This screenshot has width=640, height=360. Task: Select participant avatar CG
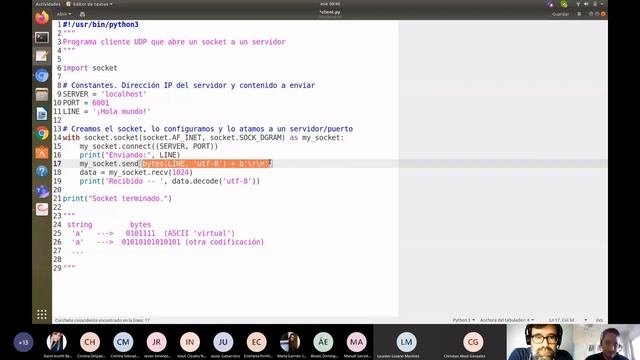click(x=473, y=342)
